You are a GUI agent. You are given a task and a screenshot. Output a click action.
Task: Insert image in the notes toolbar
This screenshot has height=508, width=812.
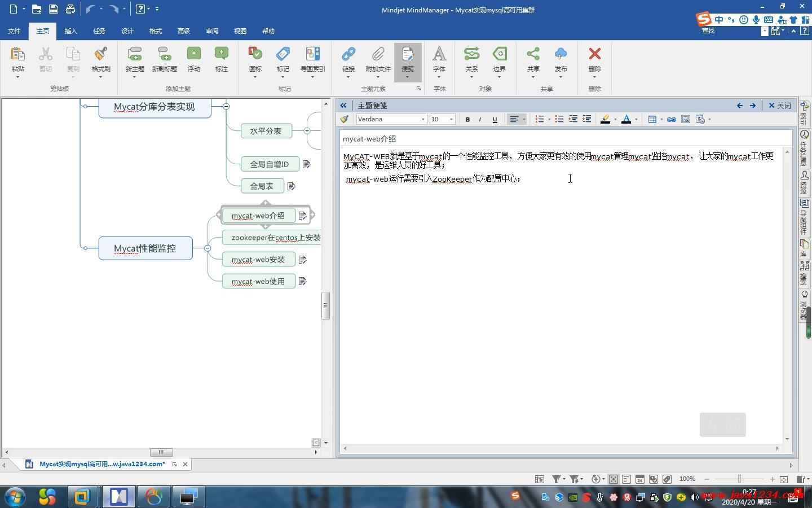[686, 119]
